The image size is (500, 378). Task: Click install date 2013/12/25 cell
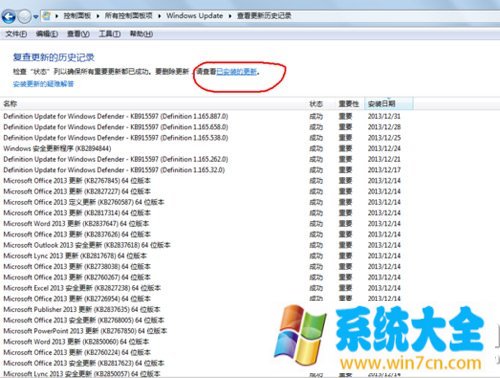(x=384, y=138)
